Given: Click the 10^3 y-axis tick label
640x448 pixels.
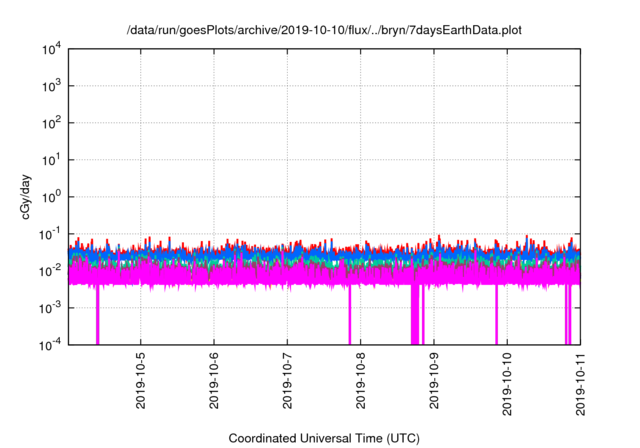Looking at the screenshot, I should click(51, 86).
